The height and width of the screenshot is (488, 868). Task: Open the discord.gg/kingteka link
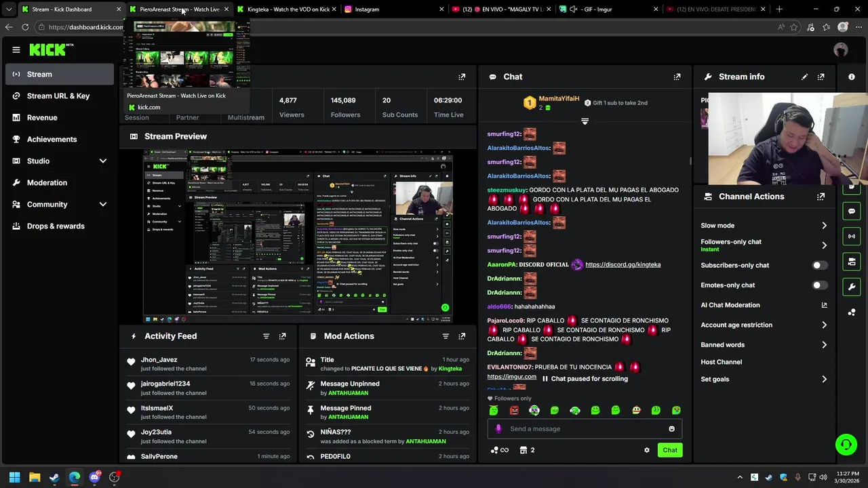pos(623,264)
